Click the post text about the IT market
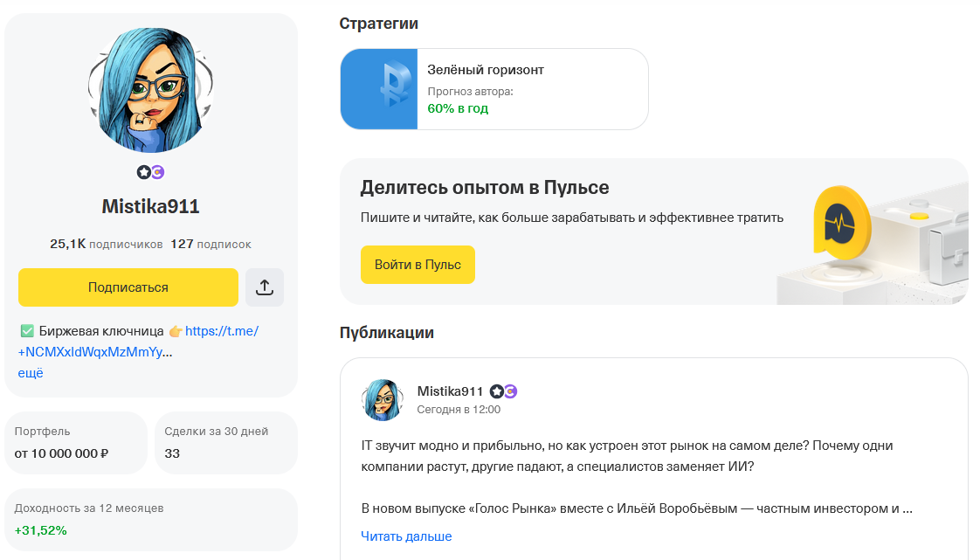 point(637,477)
